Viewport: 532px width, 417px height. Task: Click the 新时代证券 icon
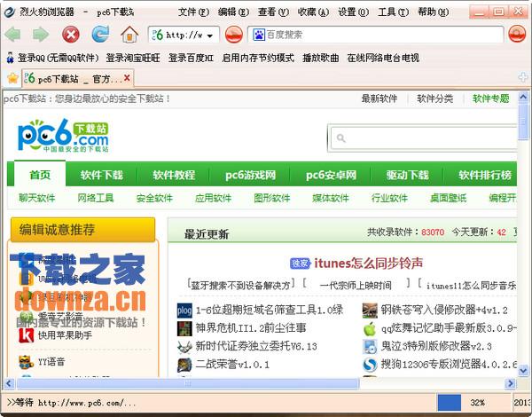click(x=184, y=347)
